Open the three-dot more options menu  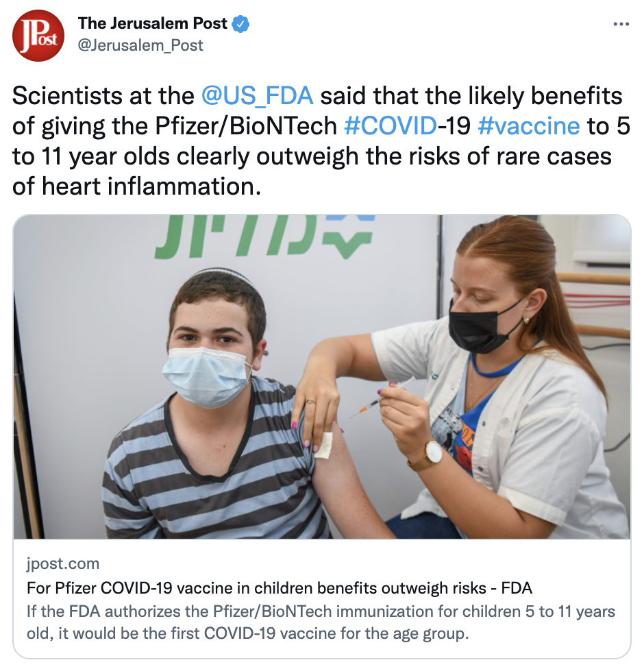(621, 24)
